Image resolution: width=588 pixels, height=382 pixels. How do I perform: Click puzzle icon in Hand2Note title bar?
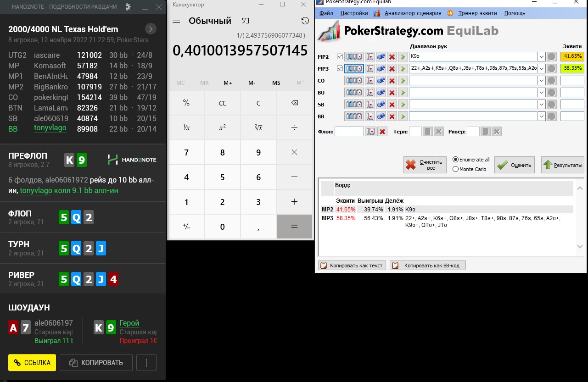coord(128,7)
